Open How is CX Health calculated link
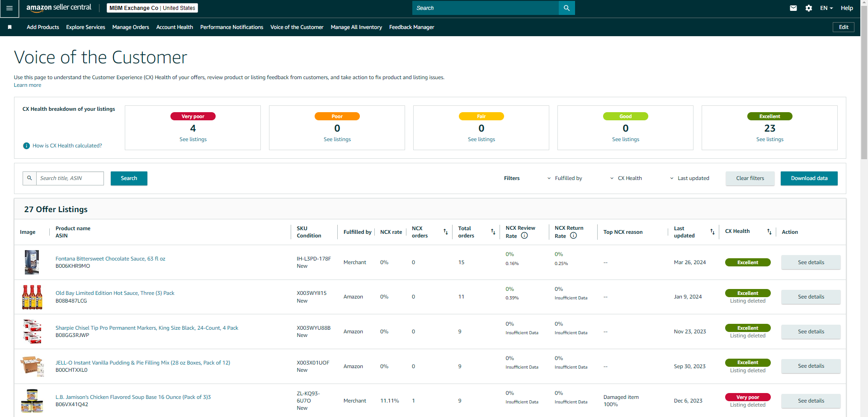Image resolution: width=868 pixels, height=417 pixels. [x=67, y=146]
